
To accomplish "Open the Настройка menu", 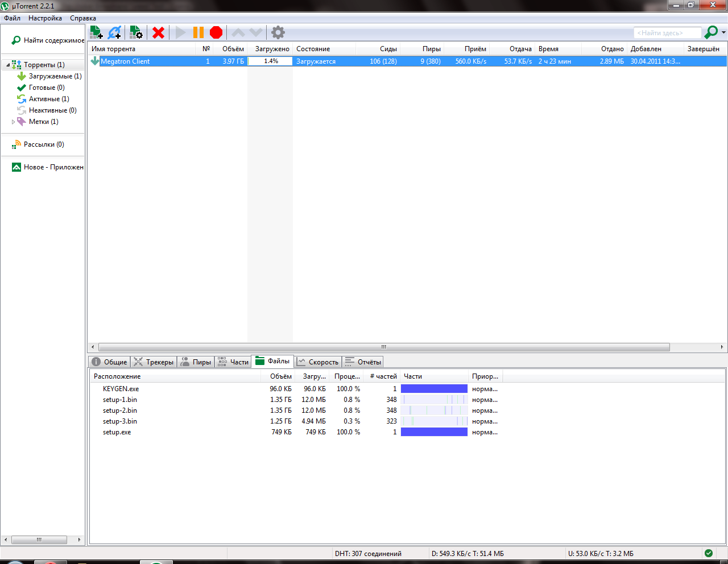I will point(45,18).
